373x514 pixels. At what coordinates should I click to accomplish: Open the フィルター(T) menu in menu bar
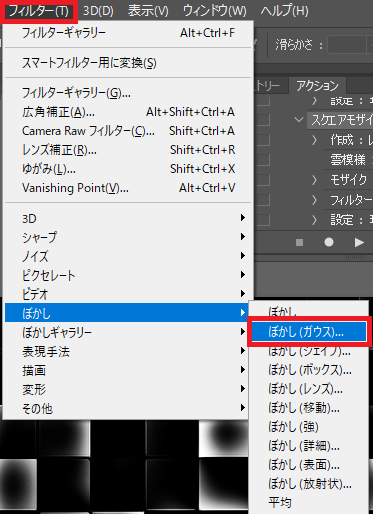tap(39, 11)
